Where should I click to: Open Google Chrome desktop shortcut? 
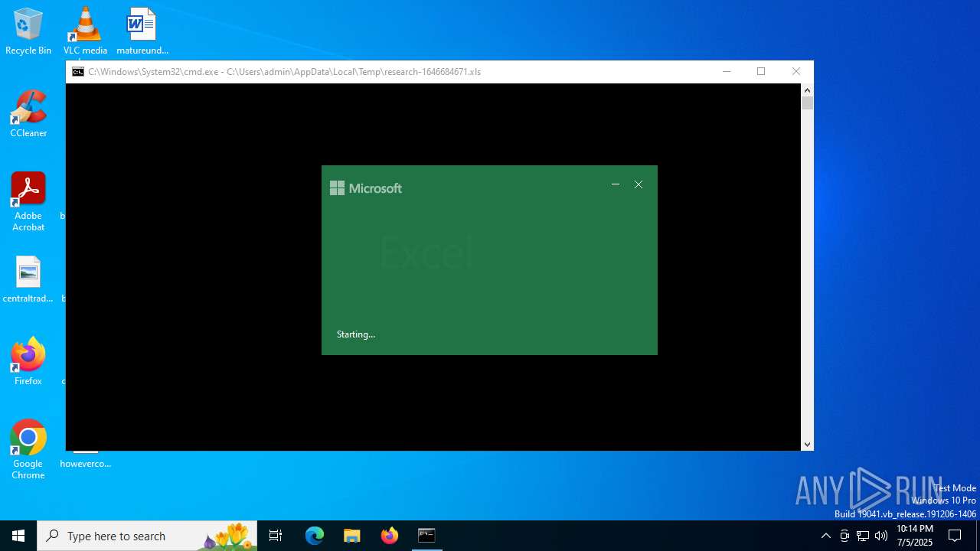click(28, 450)
